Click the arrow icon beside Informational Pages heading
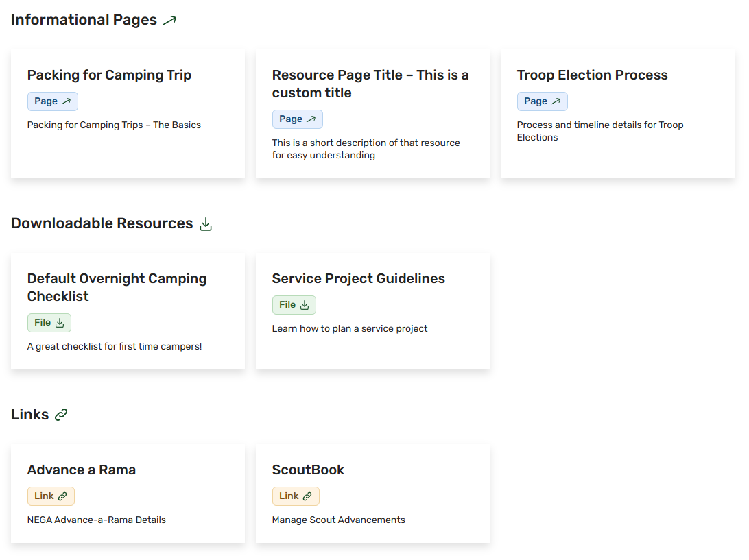 [x=169, y=20]
